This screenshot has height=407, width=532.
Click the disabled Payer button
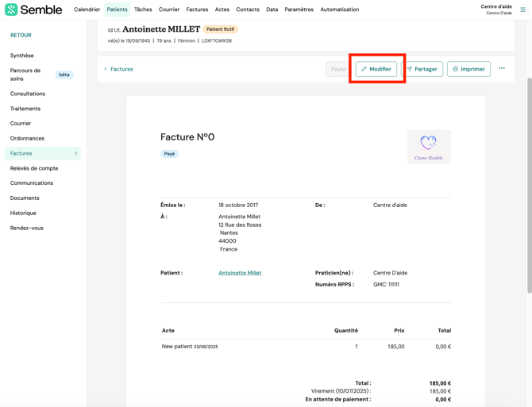pos(338,69)
